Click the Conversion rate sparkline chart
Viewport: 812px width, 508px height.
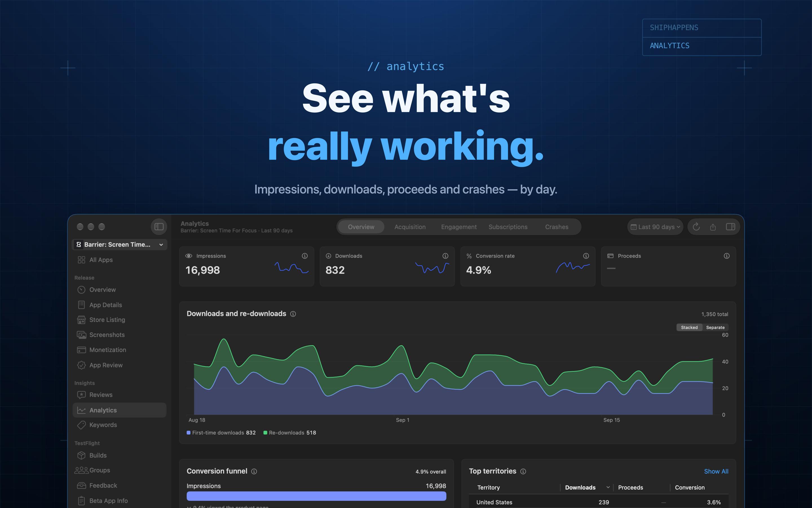point(573,268)
